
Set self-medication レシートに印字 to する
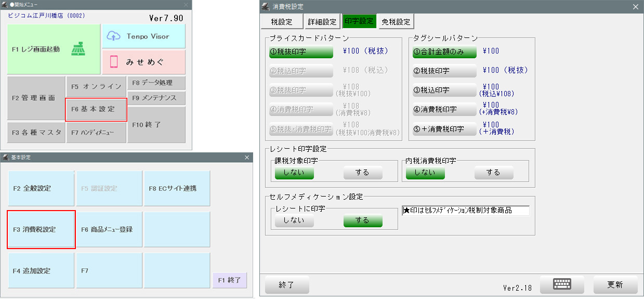click(363, 220)
